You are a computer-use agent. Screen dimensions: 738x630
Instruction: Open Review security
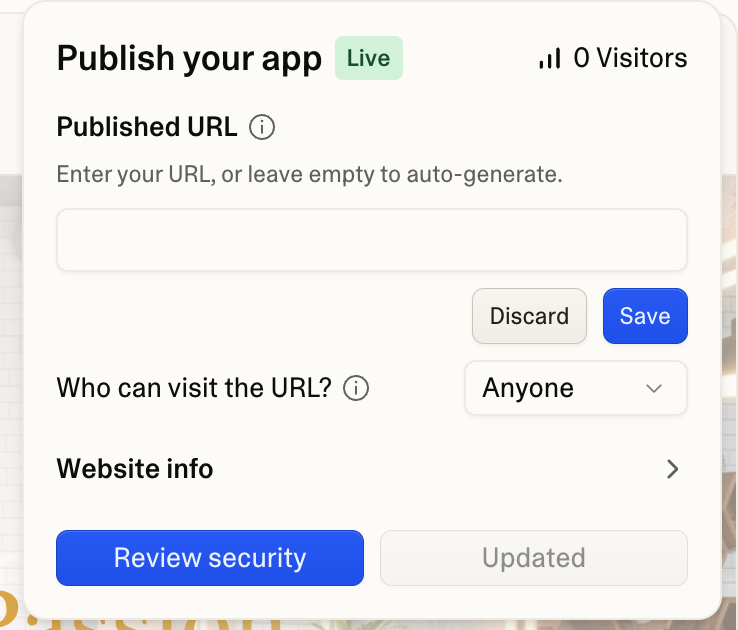(210, 558)
